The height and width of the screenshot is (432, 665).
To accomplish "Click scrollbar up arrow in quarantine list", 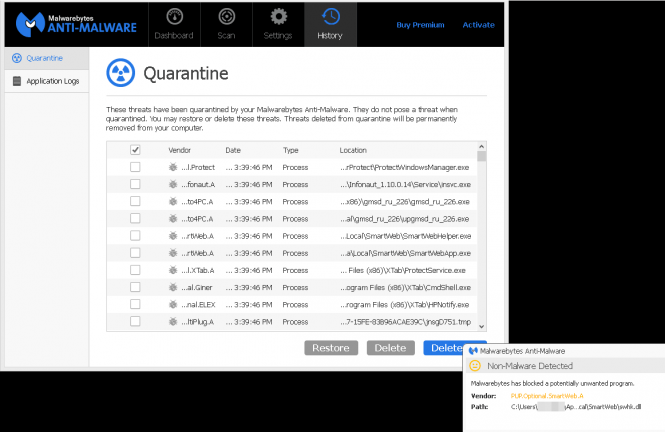I will pos(481,147).
